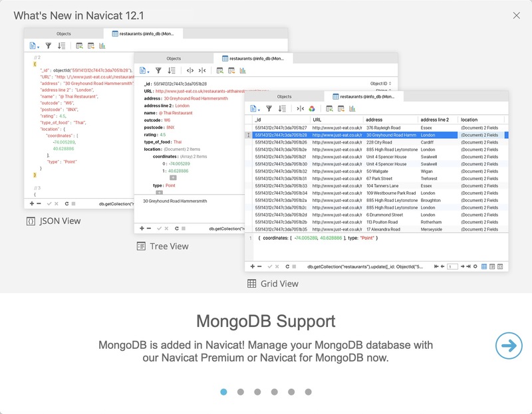Viewport: 532px width, 414px height.
Task: Switch to tree layout icon in Grid View footer
Action: tap(492, 266)
